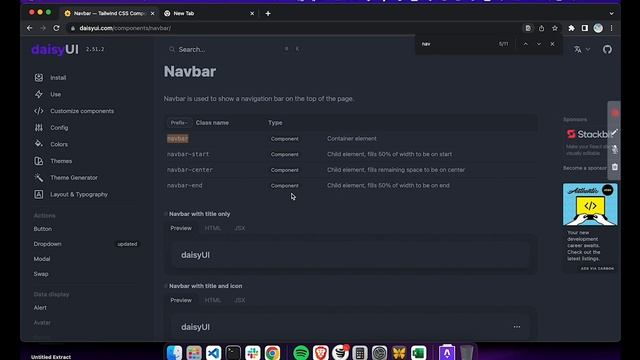Click the paint bucket Colors icon
The width and height of the screenshot is (640, 360).
click(x=39, y=144)
